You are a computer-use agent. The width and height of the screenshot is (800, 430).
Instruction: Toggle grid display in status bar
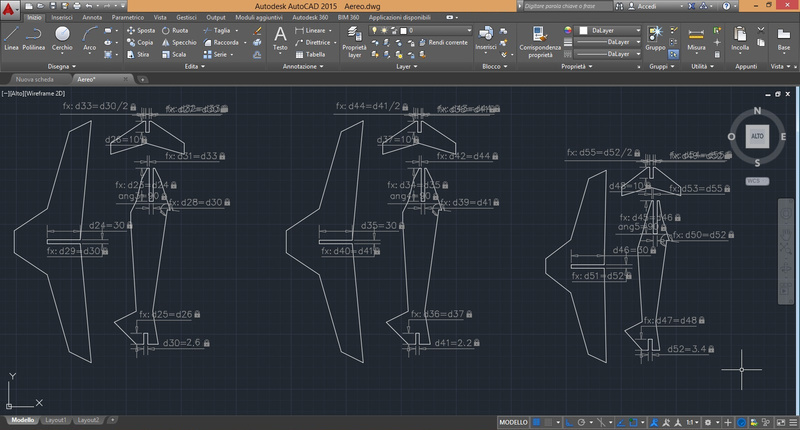(538, 421)
